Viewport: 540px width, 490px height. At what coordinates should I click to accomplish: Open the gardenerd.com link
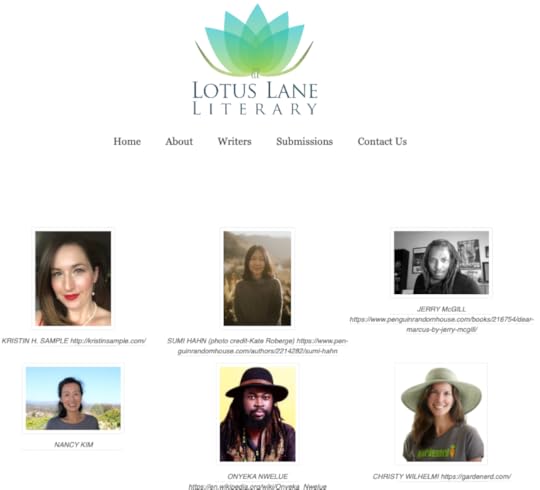[x=476, y=477]
